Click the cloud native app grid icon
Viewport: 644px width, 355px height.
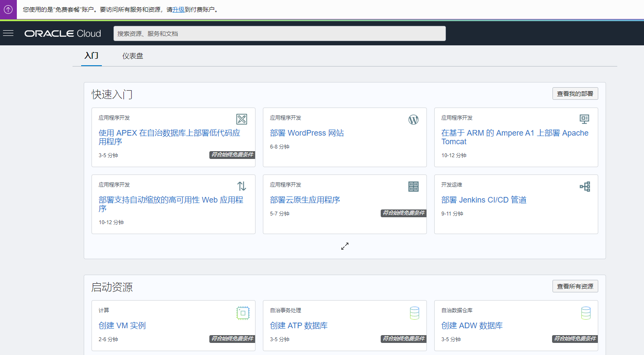click(x=414, y=187)
